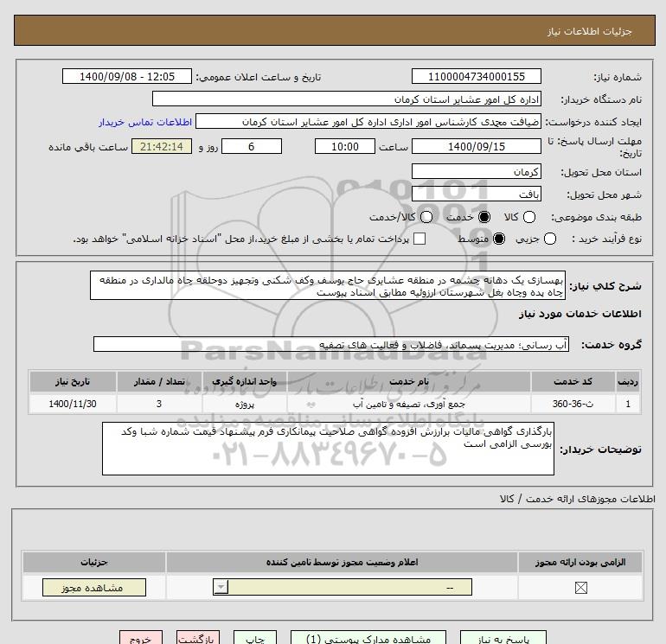This screenshot has width=666, height=644.
Task: Select the کالا radio button
Action: (x=529, y=217)
